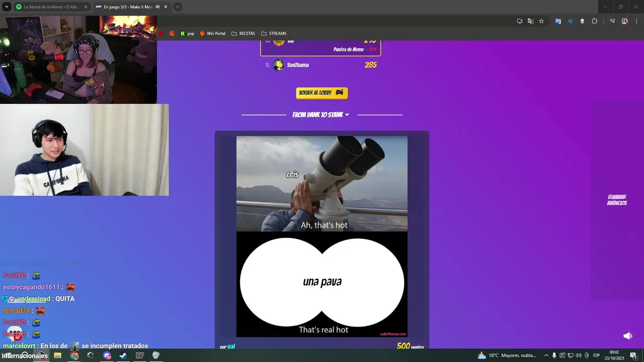Click the fernad76 chat username
The height and width of the screenshot is (362, 644).
point(16,311)
